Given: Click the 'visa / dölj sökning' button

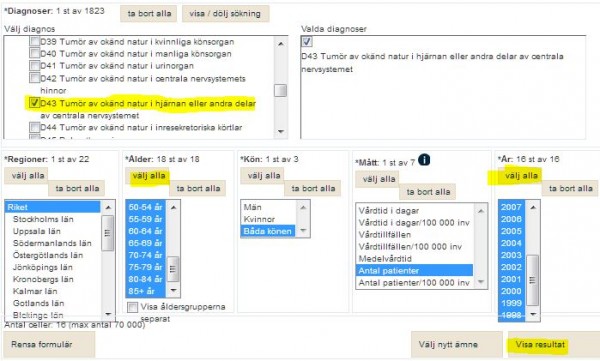Looking at the screenshot, I should click(225, 13).
